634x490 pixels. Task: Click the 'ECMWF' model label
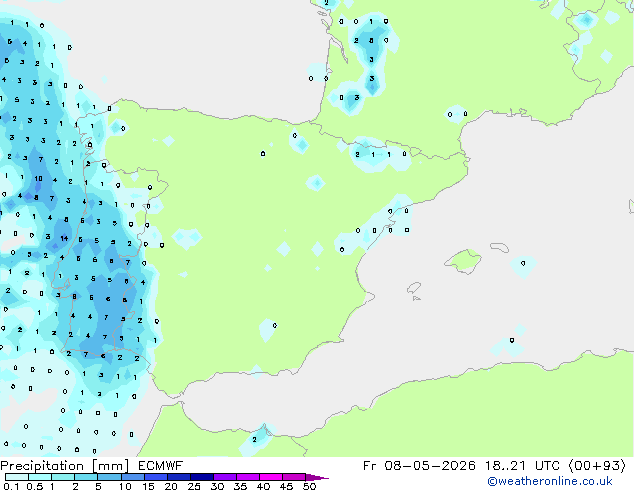161,466
